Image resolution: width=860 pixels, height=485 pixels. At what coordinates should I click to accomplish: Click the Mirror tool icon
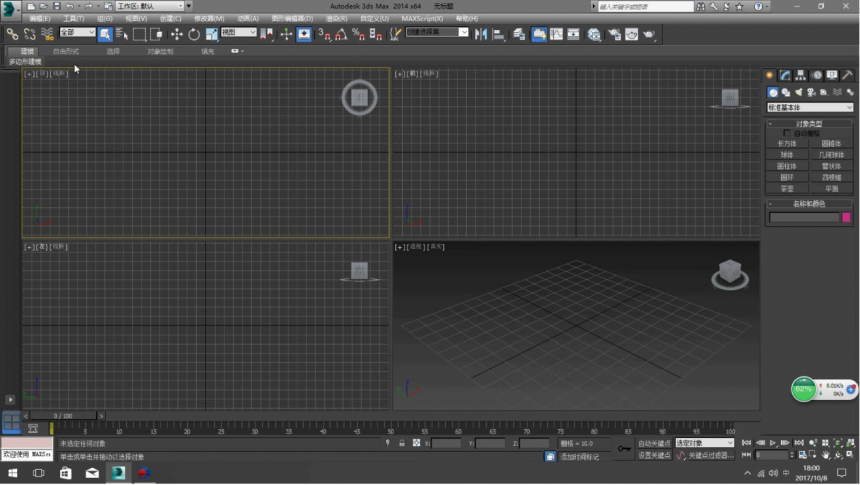(x=481, y=34)
